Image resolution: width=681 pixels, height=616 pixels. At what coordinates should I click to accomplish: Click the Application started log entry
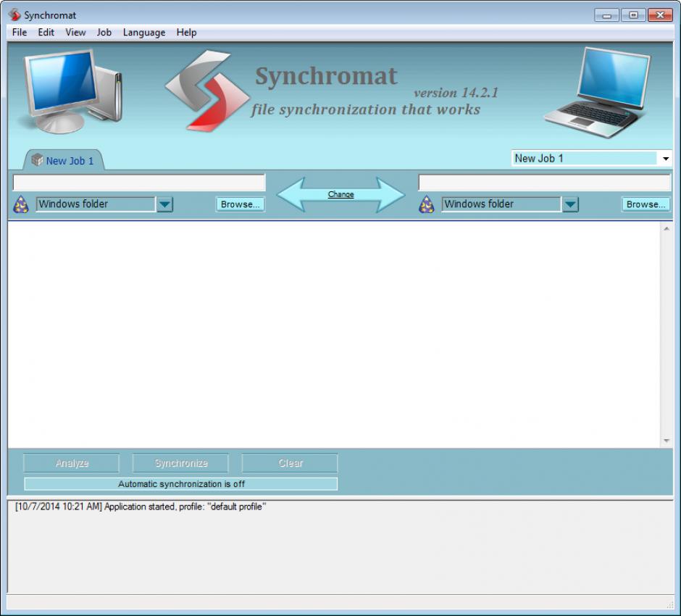coord(141,507)
